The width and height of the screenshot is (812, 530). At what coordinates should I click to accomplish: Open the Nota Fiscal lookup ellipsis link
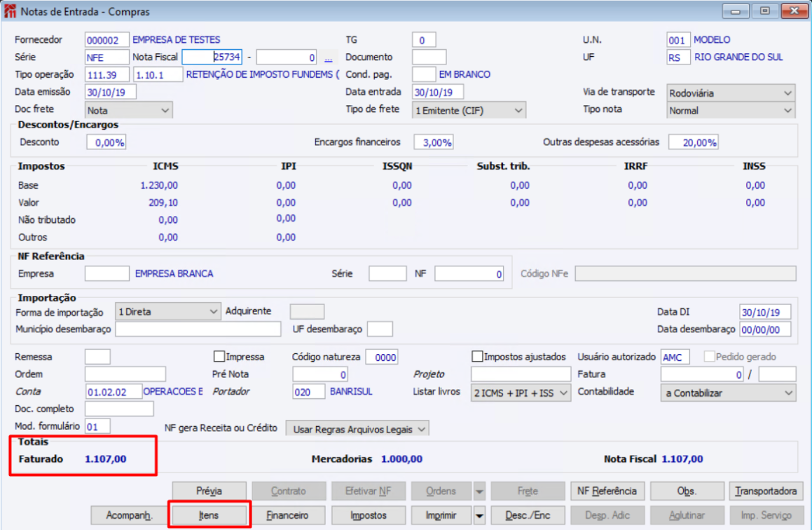point(329,58)
